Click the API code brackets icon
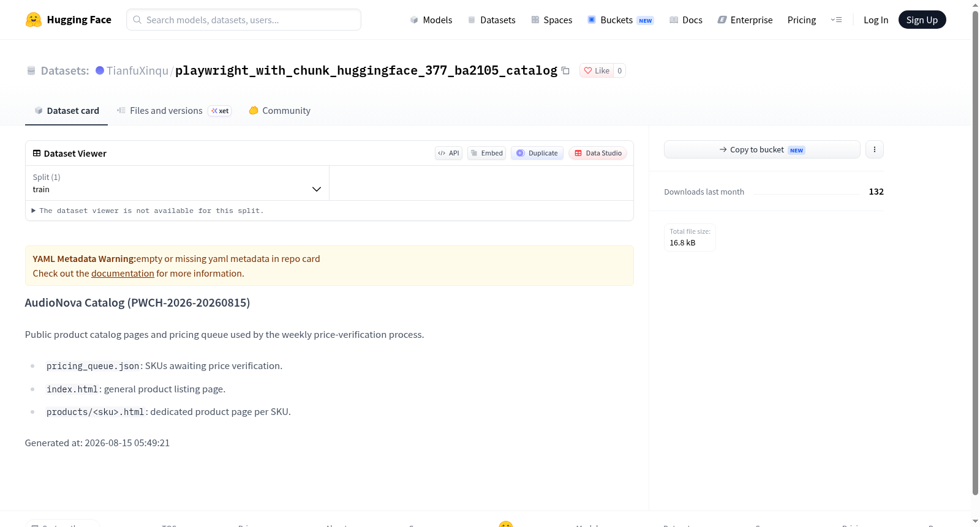Viewport: 980px width, 527px height. pyautogui.click(x=442, y=153)
